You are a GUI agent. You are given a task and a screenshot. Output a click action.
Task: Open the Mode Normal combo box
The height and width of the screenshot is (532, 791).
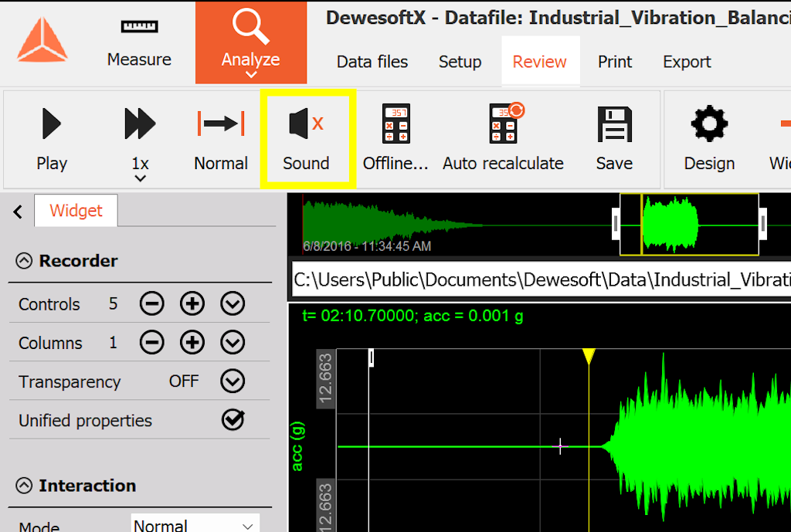195,524
